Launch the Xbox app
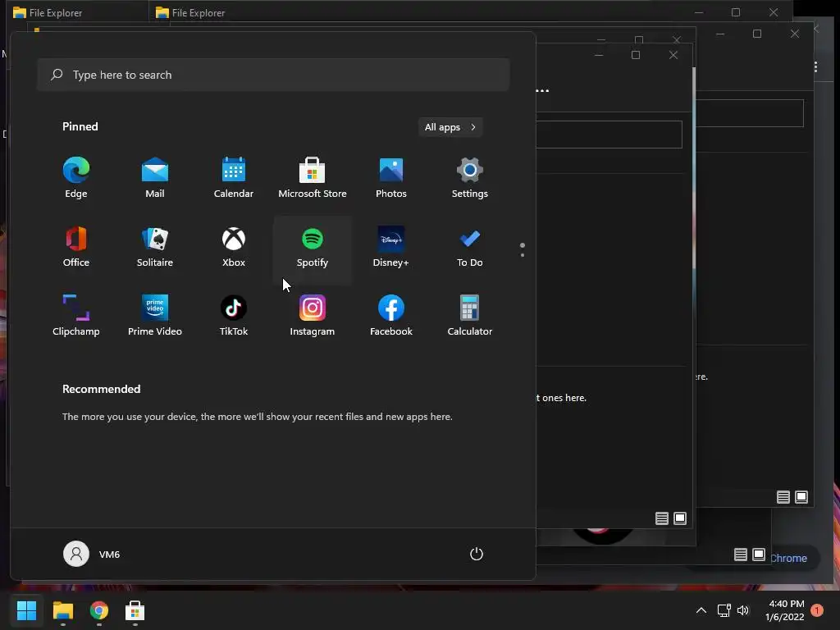Viewport: 840px width, 630px height. (x=234, y=247)
